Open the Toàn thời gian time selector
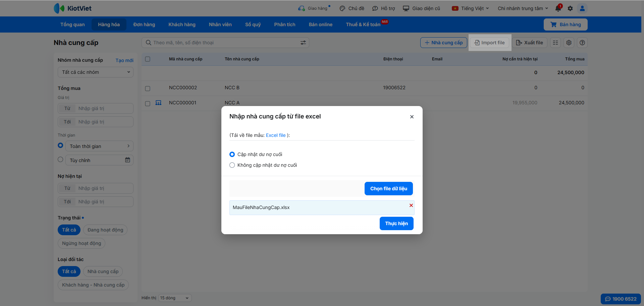 click(100, 146)
